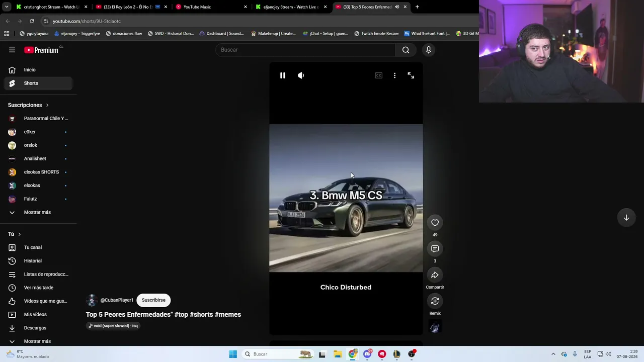This screenshot has height=362, width=644.
Task: Open the void (super slowed) sound link
Action: coord(113,326)
